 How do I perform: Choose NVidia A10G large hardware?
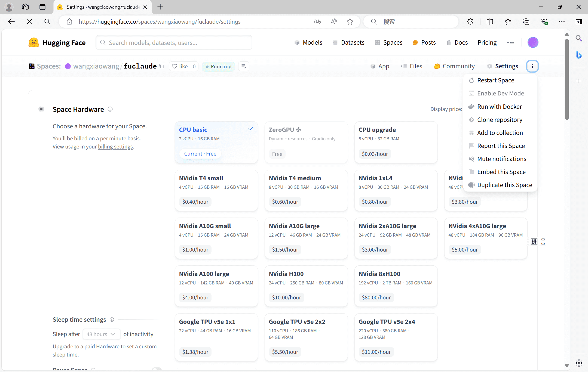point(306,238)
